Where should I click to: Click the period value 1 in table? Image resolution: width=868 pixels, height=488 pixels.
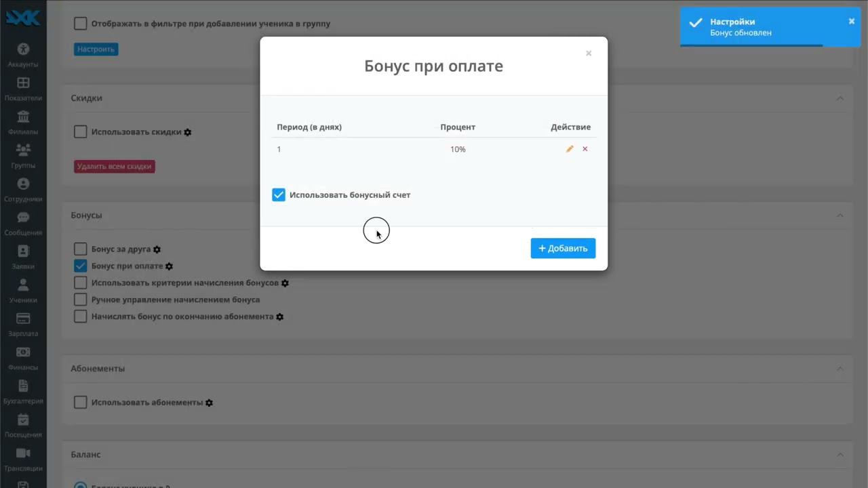click(279, 149)
